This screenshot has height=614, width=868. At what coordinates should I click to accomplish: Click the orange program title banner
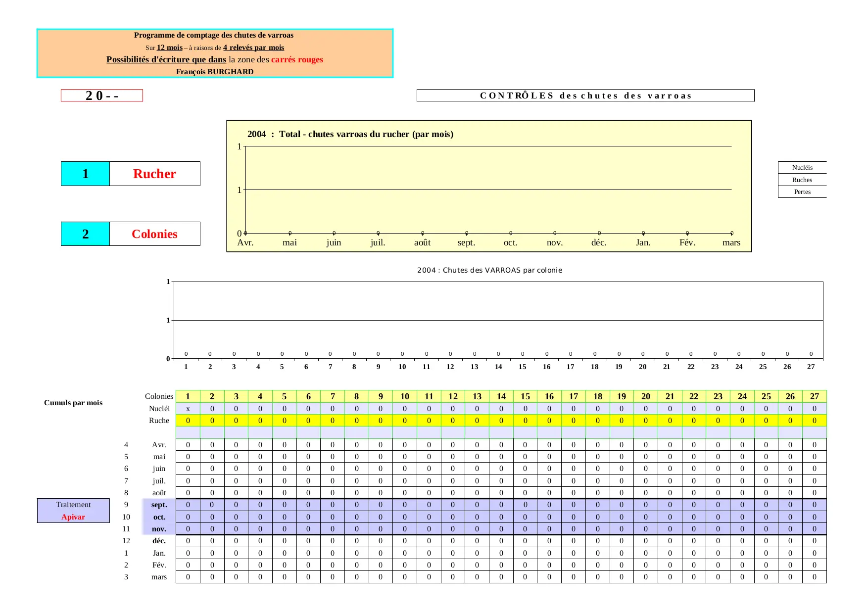[215, 53]
